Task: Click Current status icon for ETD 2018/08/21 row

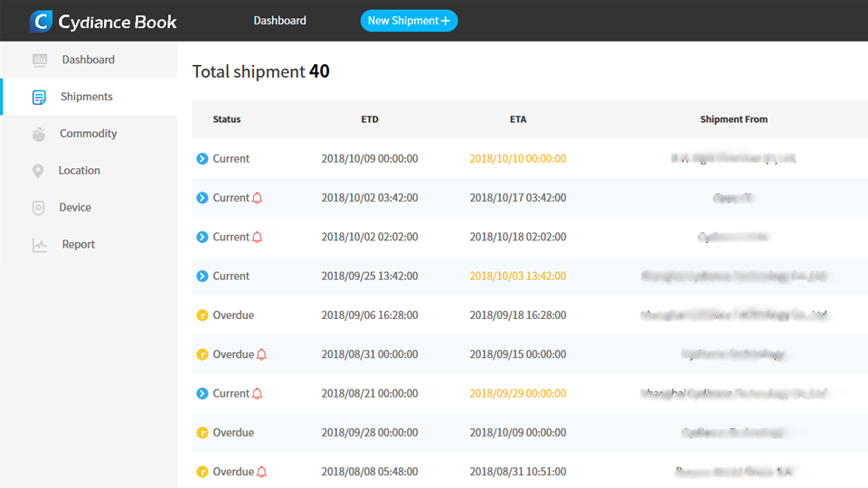Action: 202,393
